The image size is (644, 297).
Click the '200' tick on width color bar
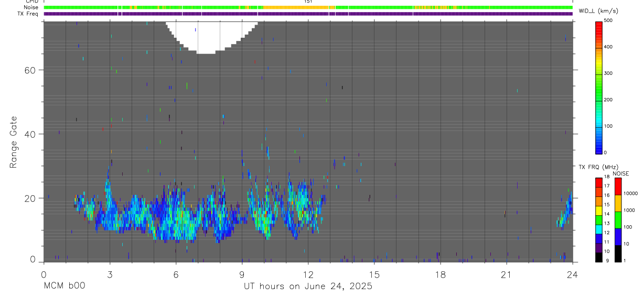(x=609, y=100)
